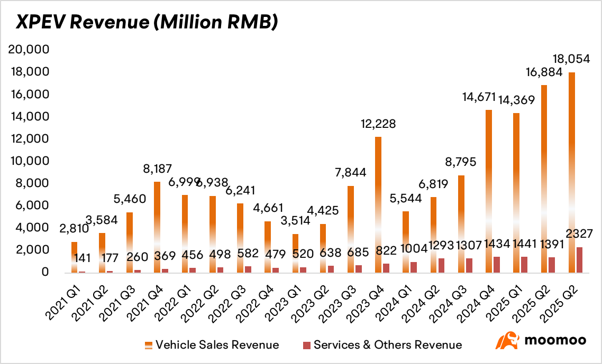Image resolution: width=602 pixels, height=364 pixels.
Task: Click the 6,241 data label
Action: point(240,190)
